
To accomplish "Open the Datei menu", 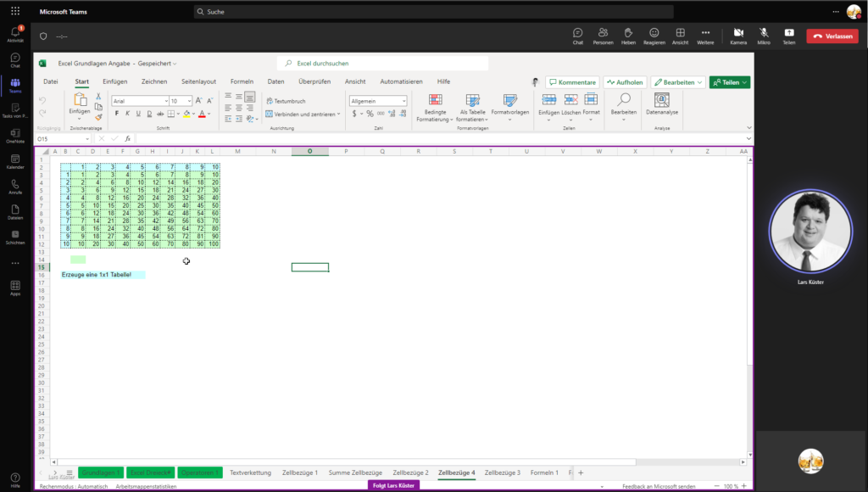I will coord(50,81).
